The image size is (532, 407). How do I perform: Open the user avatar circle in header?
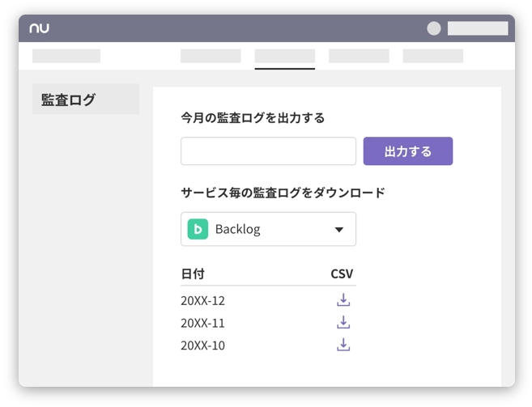click(433, 28)
